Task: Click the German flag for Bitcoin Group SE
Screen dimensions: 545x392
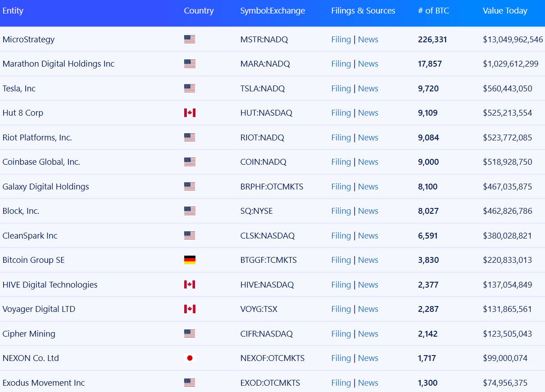Action: point(190,260)
